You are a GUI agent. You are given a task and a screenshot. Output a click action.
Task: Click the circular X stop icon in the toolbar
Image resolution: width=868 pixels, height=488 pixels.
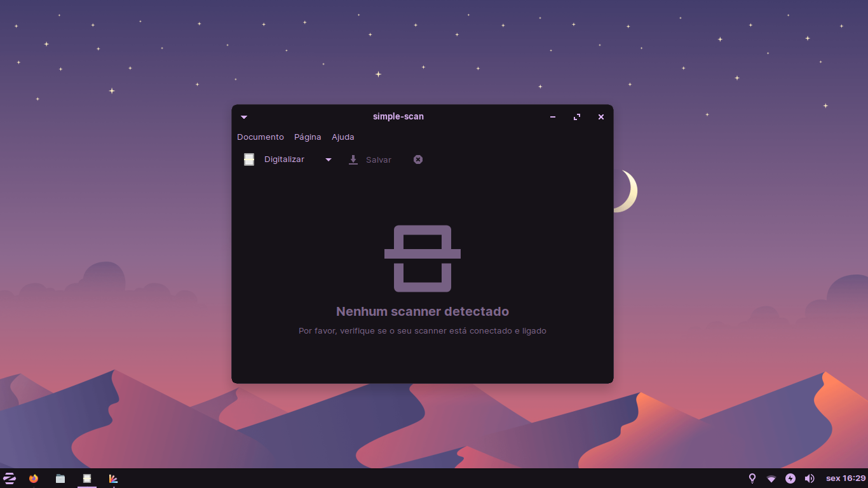pyautogui.click(x=418, y=159)
